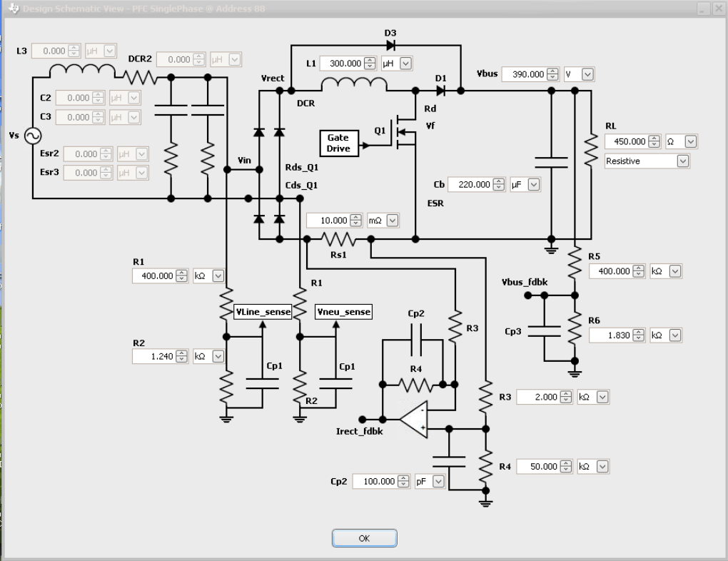Click the Vbus 390.000 value field
Screen dimensions: 728x561
(522, 74)
